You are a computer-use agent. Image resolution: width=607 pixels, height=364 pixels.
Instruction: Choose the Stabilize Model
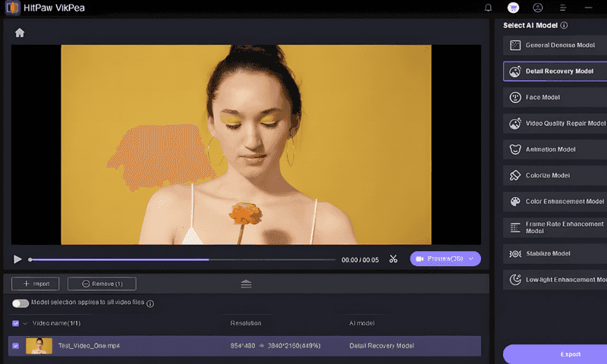(555, 253)
